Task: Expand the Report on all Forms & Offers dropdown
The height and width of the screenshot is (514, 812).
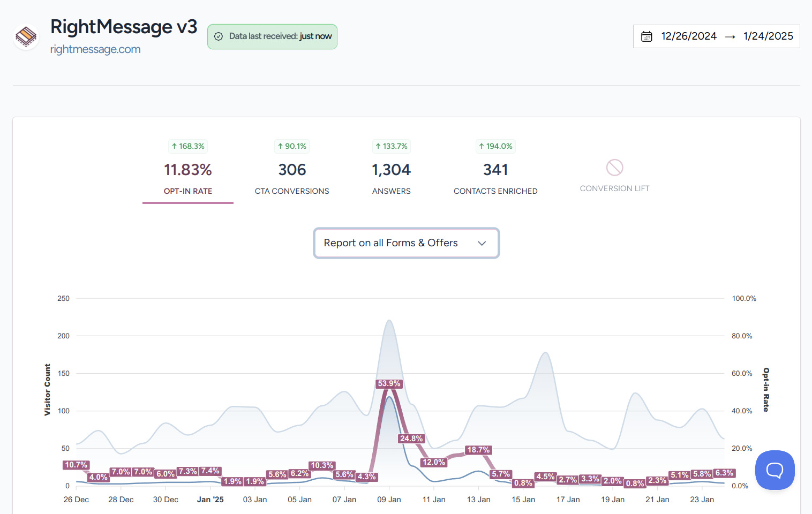Action: pos(406,243)
